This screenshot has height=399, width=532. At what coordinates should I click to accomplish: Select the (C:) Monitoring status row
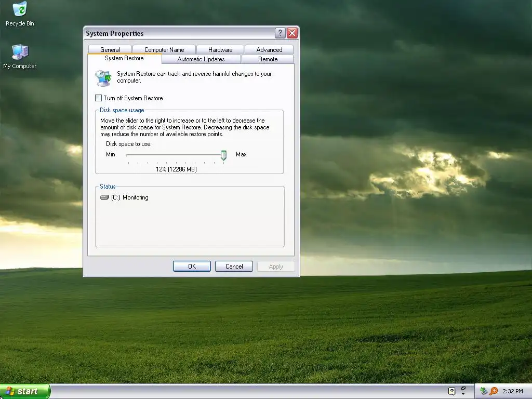pyautogui.click(x=124, y=197)
